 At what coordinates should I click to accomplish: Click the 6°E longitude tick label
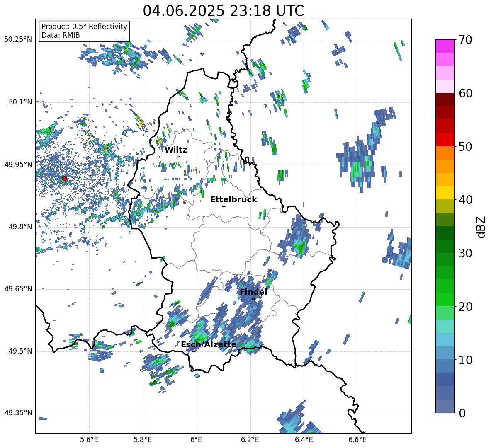coord(196,440)
